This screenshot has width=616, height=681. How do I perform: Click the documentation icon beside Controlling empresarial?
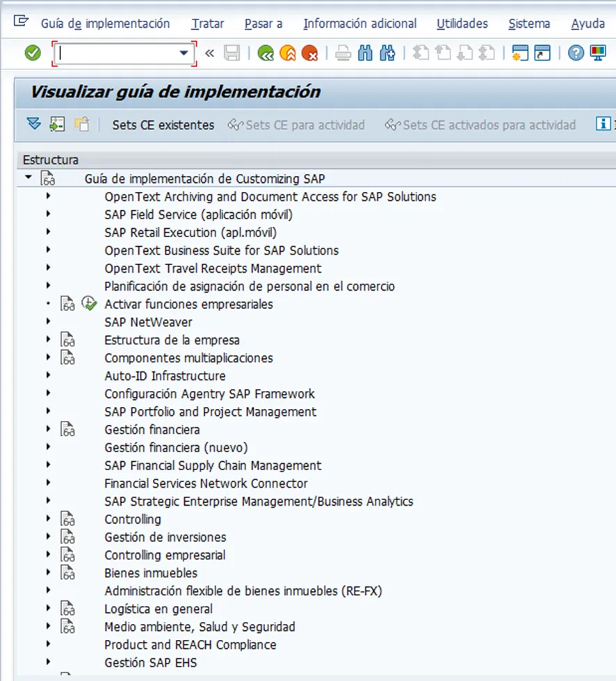pos(67,554)
